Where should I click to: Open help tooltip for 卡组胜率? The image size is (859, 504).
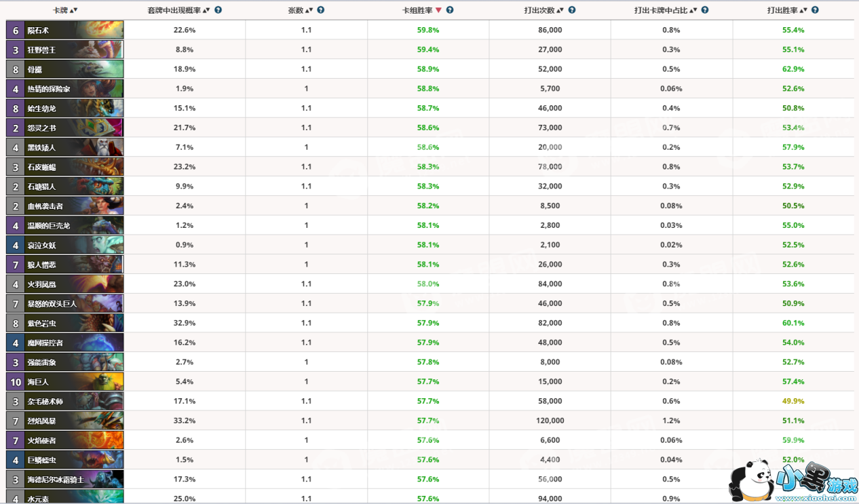pos(450,10)
